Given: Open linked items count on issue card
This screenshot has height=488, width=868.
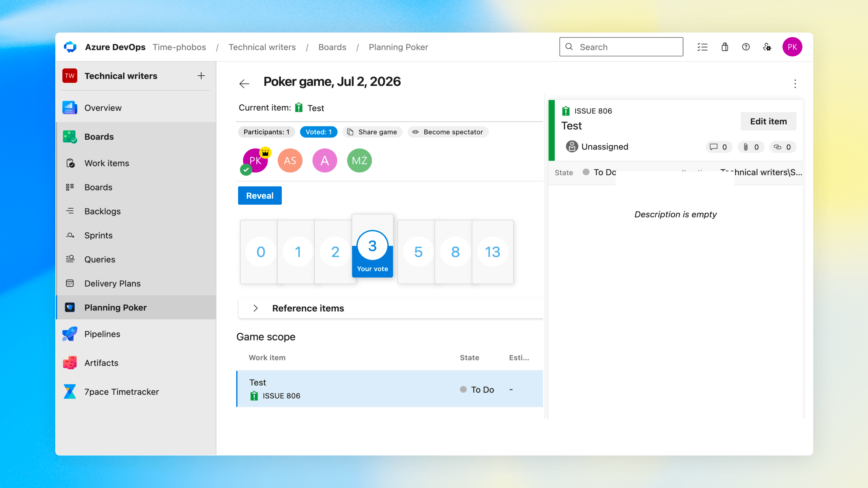Looking at the screenshot, I should [782, 147].
